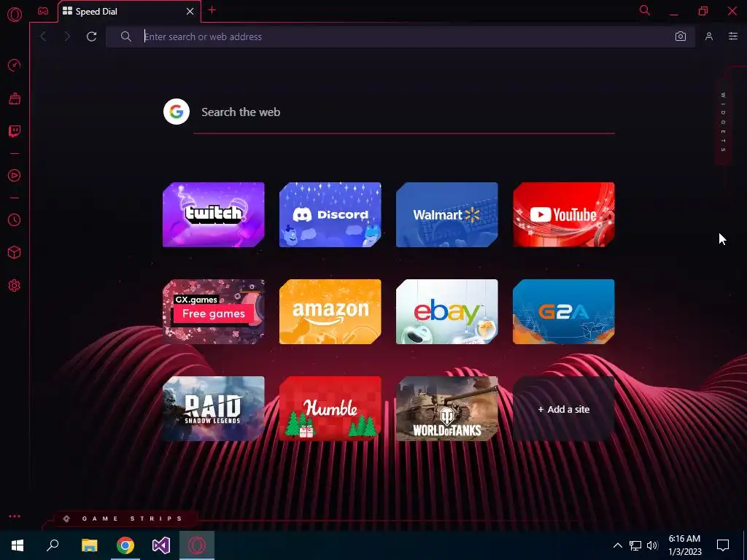The height and width of the screenshot is (560, 747).
Task: Open tab search magnifier in title bar
Action: click(645, 10)
